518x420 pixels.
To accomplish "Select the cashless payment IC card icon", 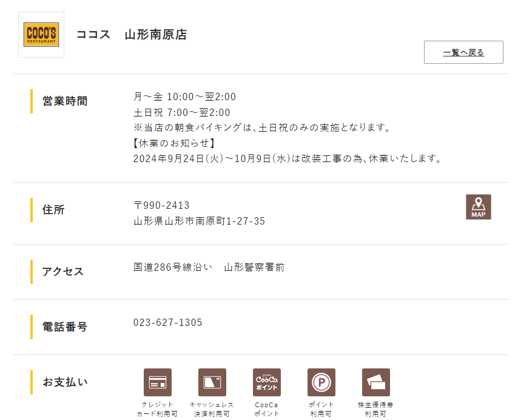I will 212,382.
